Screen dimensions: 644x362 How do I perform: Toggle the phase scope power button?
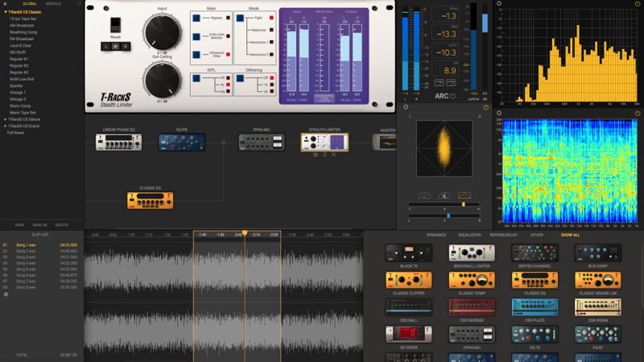(486, 107)
